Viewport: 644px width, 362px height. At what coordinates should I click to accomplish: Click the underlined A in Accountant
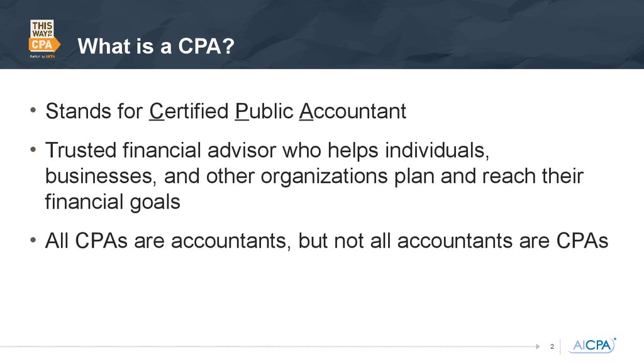point(306,111)
